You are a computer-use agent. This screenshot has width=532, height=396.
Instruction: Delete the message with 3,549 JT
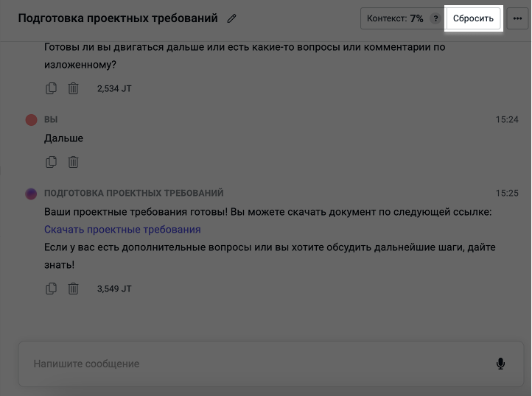(74, 289)
